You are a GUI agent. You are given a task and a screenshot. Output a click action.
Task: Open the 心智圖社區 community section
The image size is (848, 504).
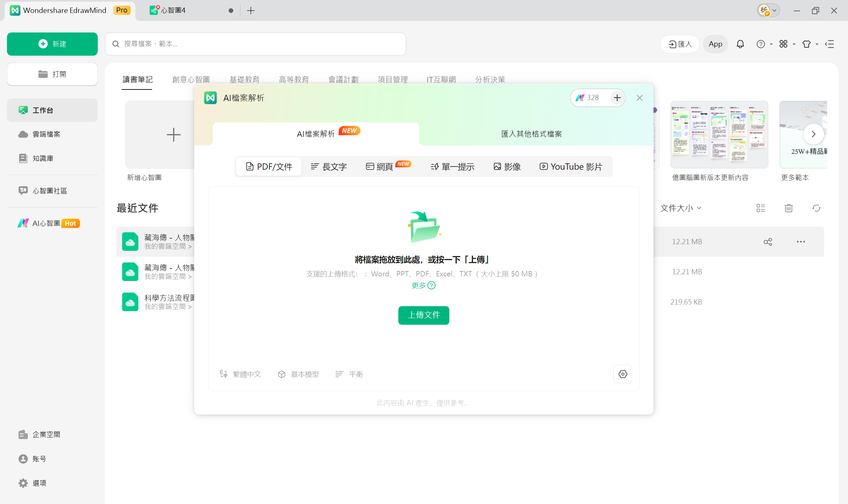50,191
